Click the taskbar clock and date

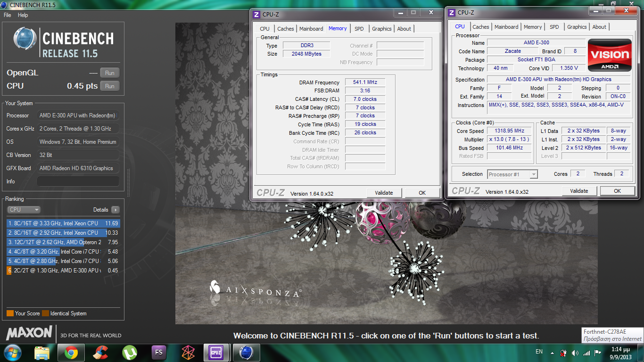(620, 353)
